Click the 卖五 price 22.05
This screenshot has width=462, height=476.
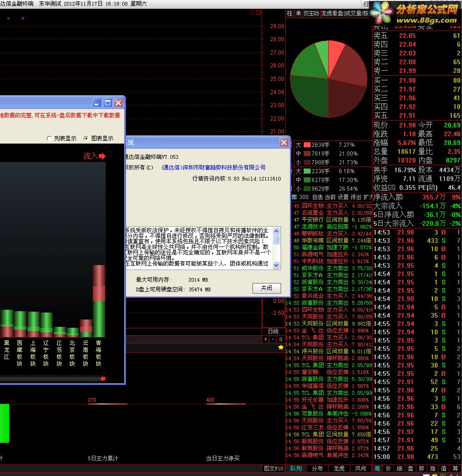(408, 36)
